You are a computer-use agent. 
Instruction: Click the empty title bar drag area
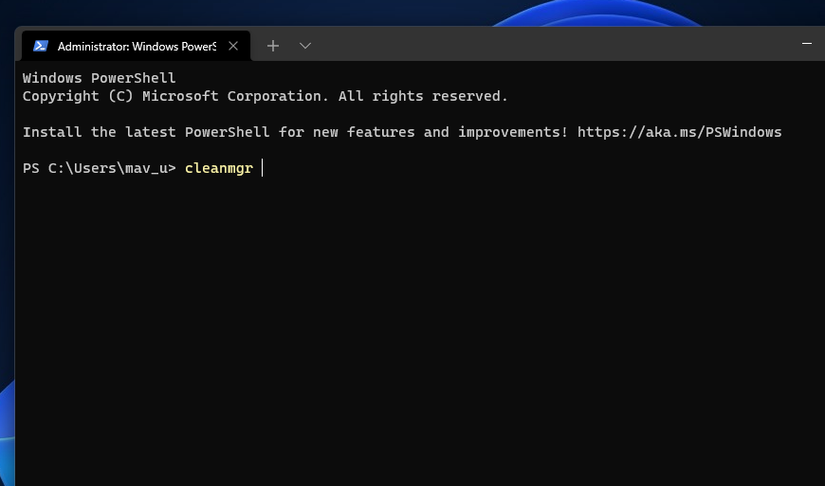[550, 45]
